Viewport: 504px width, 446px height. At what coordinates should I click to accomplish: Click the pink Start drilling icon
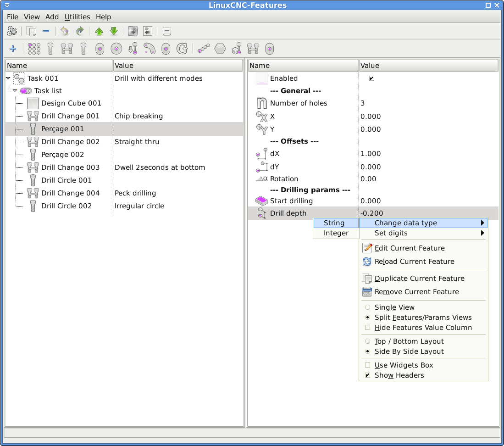coord(262,201)
